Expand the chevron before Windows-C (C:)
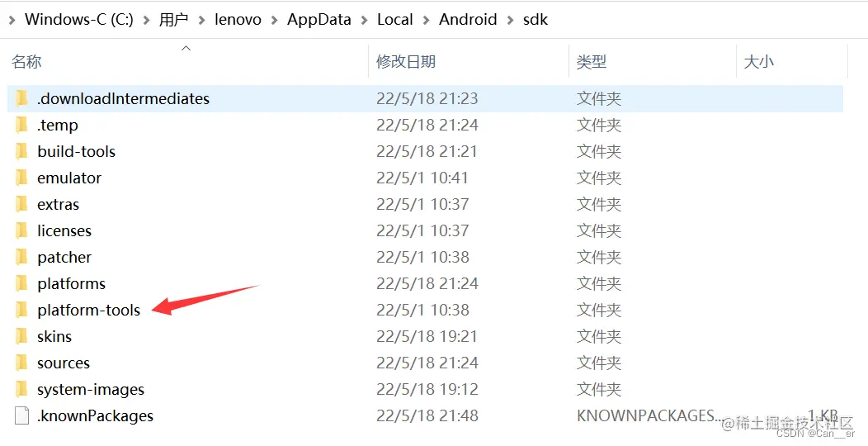Screen dimensions: 868x446 pyautogui.click(x=12, y=21)
